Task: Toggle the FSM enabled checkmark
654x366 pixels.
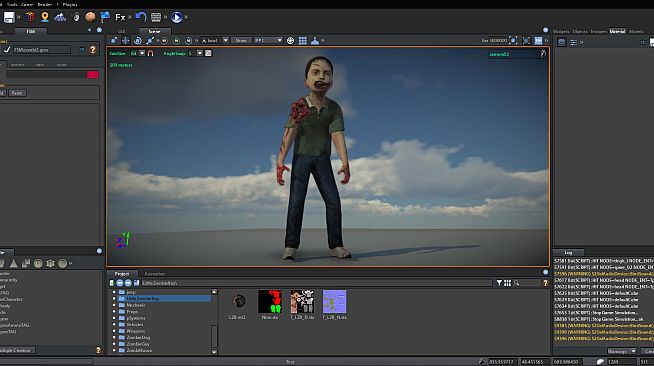Action: coord(7,50)
